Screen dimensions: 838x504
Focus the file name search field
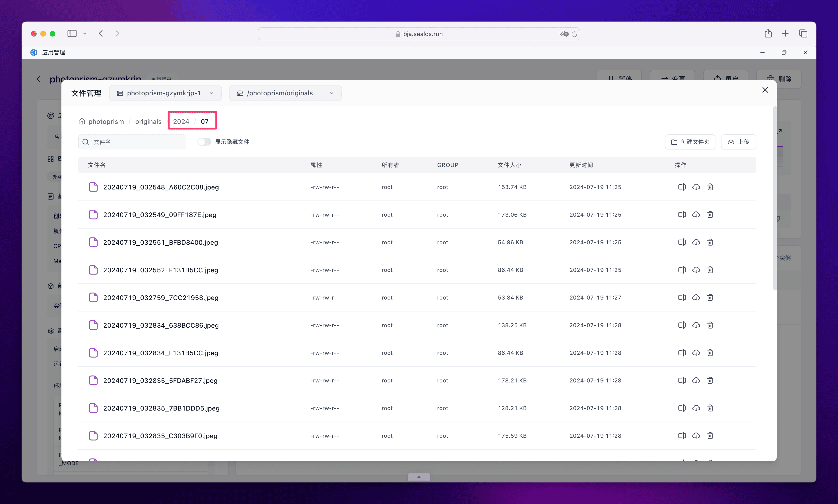click(x=136, y=142)
